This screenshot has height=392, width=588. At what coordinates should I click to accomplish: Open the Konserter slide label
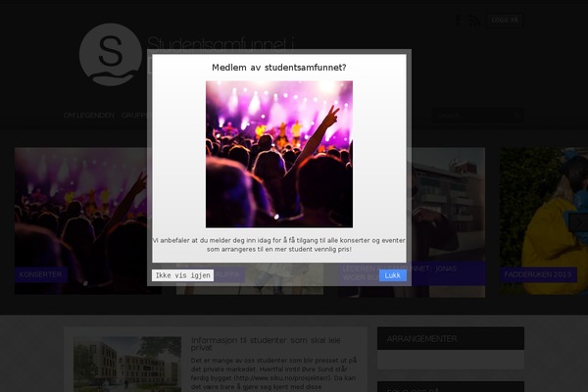click(40, 274)
